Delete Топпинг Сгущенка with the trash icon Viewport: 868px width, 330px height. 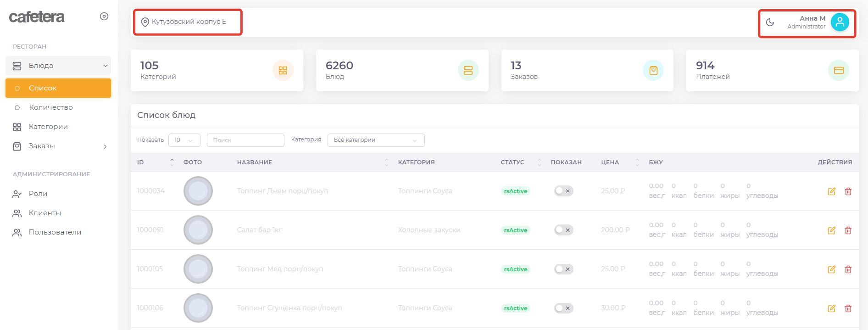pos(848,308)
